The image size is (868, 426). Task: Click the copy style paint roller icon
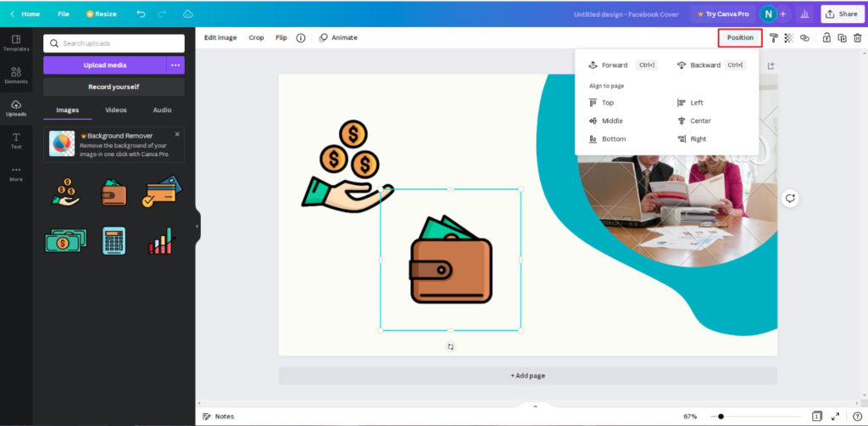[x=773, y=38]
